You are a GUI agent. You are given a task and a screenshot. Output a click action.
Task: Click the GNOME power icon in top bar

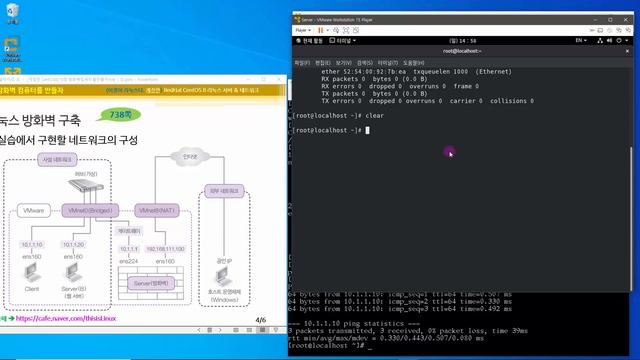619,40
